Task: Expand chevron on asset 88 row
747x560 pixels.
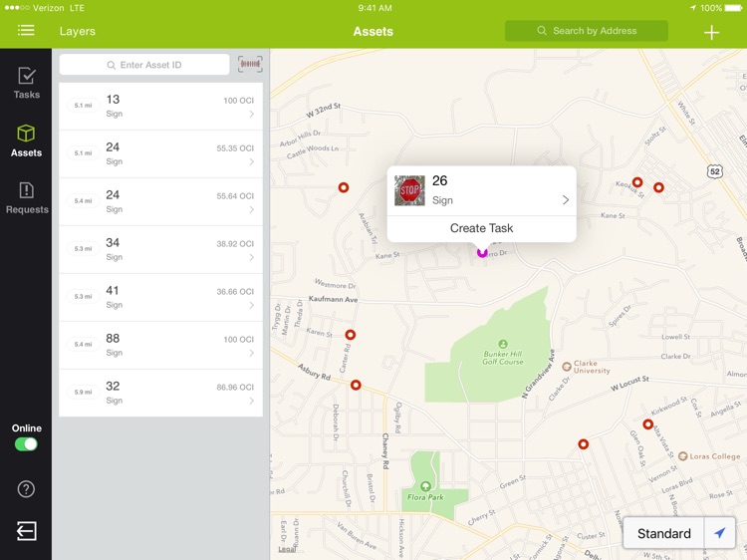Action: tap(252, 353)
